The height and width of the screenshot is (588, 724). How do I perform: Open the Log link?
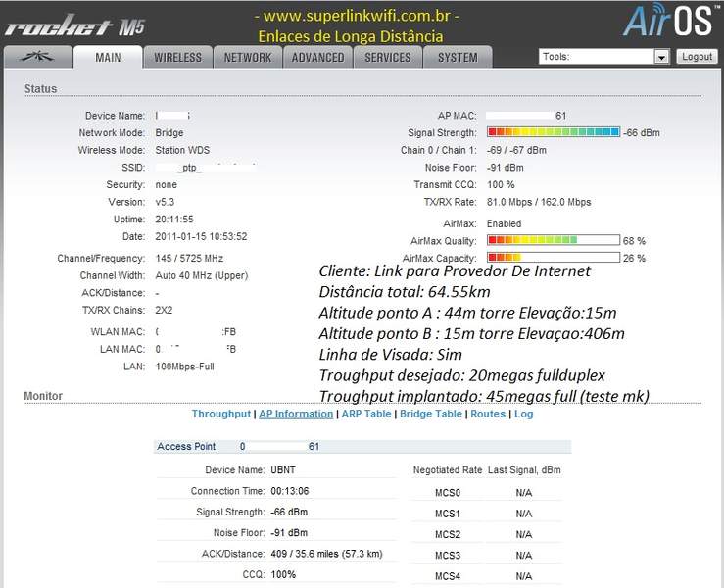[x=523, y=414]
